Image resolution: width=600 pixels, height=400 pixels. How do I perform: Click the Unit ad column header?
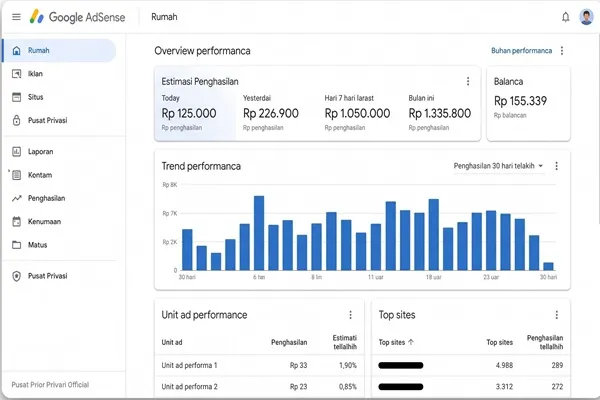[172, 342]
